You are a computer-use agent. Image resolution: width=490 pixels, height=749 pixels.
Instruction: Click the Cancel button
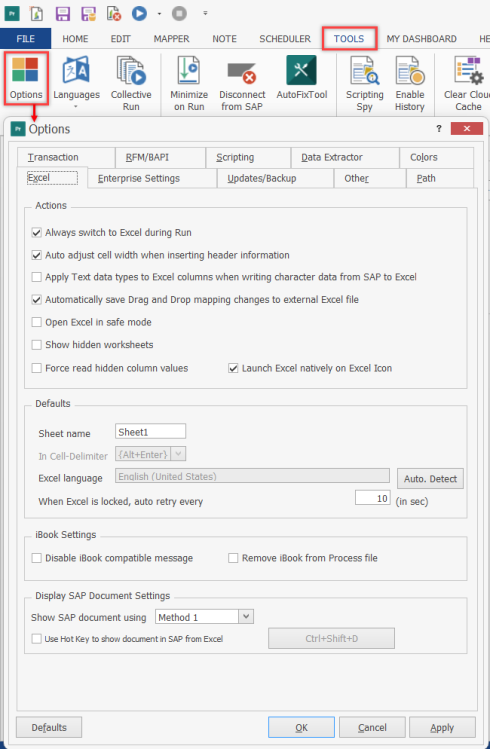click(372, 727)
